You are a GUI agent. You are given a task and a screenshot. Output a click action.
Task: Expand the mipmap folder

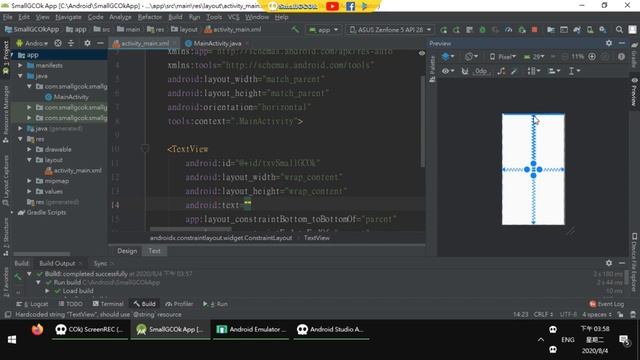click(x=29, y=181)
